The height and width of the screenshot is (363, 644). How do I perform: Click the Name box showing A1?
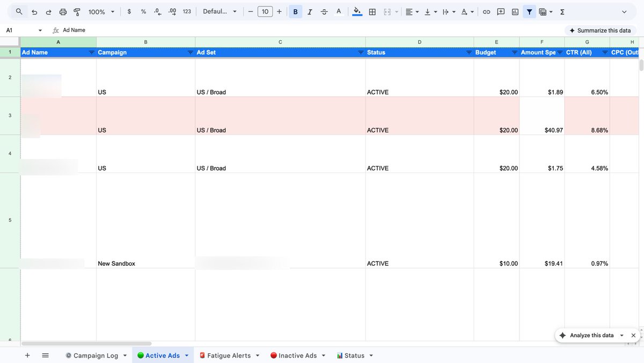pos(19,30)
